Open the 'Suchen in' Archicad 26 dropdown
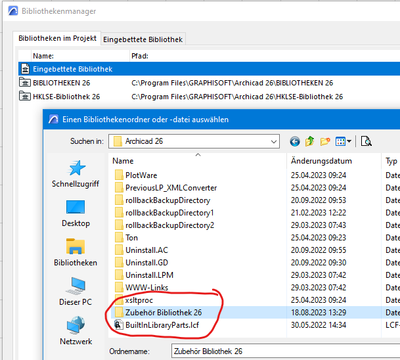This screenshot has width=400, height=360. click(x=194, y=142)
